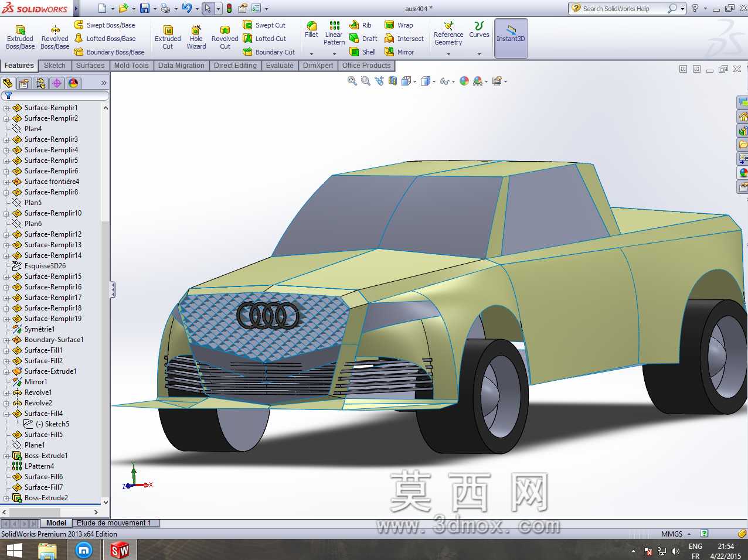Choose the Lofted Cut command
748x560 pixels.
[x=264, y=39]
